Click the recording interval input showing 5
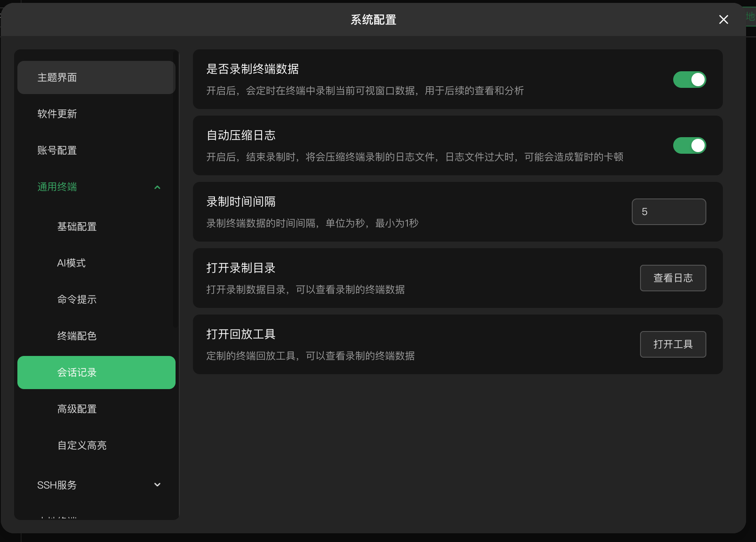 (669, 211)
